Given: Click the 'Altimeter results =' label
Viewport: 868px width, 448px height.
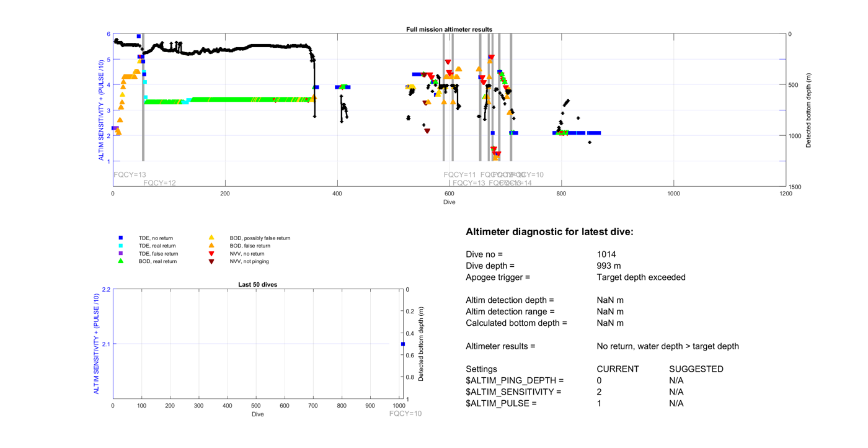Looking at the screenshot, I should (500, 346).
